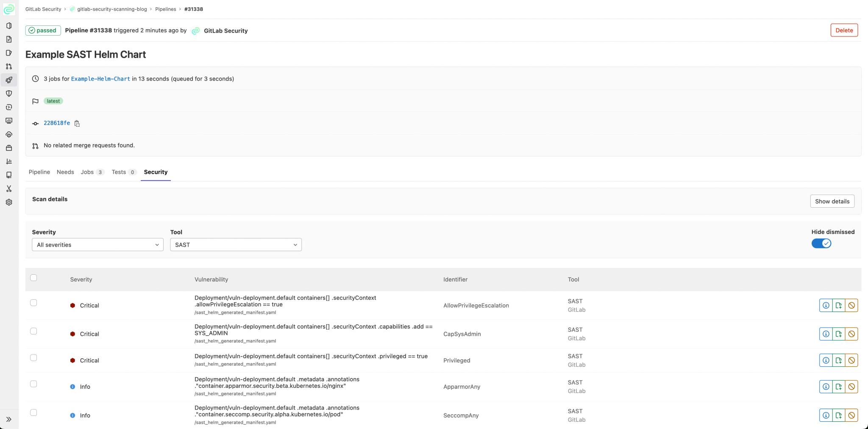Open the Issues sidebar icon
Image resolution: width=868 pixels, height=429 pixels.
pyautogui.click(x=9, y=53)
